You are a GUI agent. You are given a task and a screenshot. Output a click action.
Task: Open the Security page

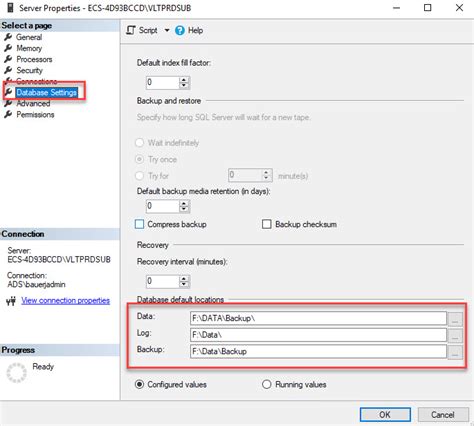coord(30,70)
